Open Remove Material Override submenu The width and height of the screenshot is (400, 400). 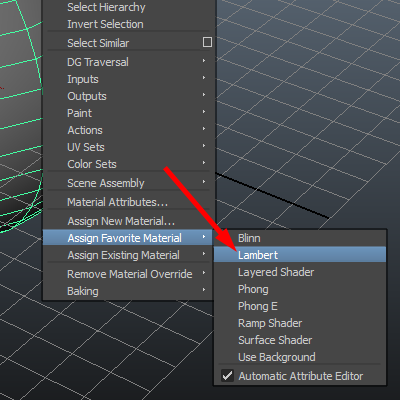coord(129,274)
